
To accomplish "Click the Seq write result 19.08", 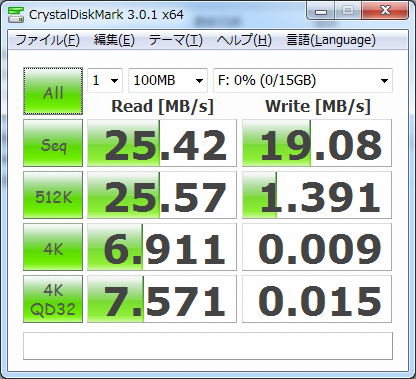I will 317,143.
